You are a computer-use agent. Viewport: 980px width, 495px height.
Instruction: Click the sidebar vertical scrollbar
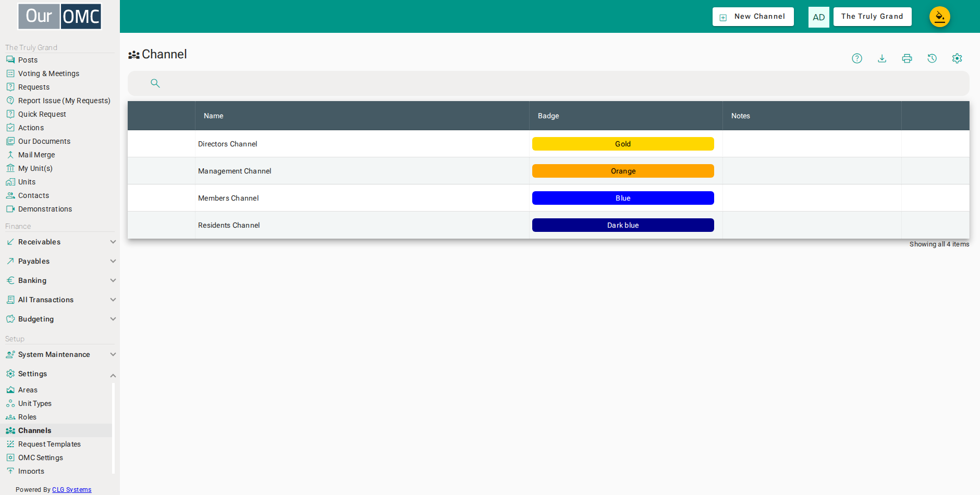[113, 428]
